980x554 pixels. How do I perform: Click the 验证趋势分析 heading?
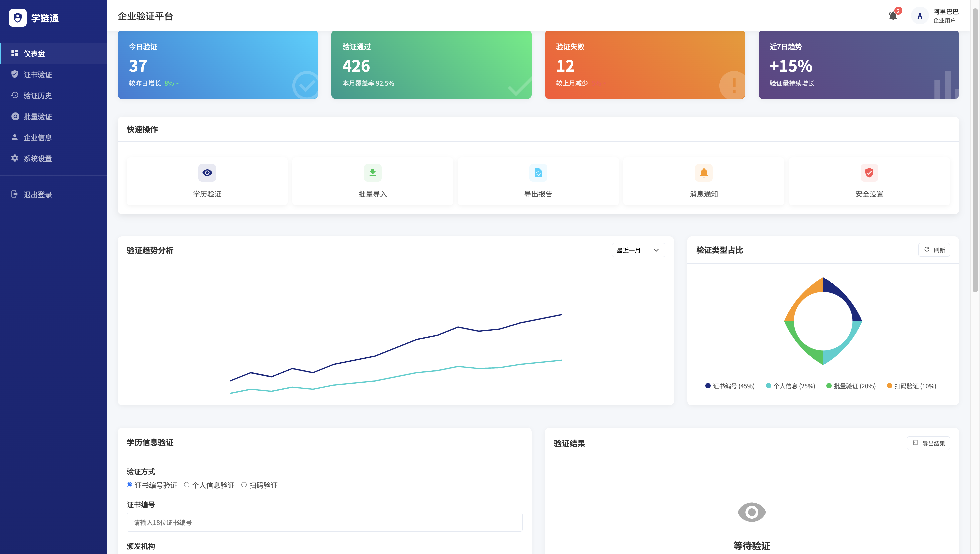pyautogui.click(x=150, y=250)
